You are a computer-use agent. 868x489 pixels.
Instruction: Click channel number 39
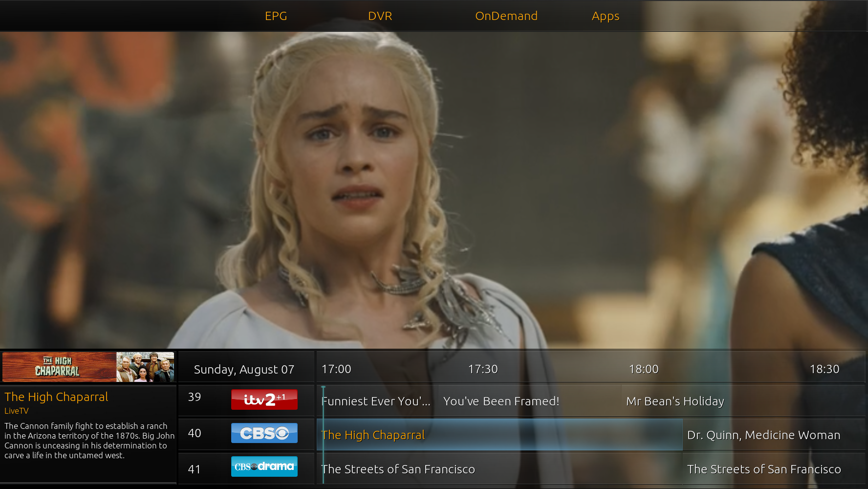coord(195,397)
